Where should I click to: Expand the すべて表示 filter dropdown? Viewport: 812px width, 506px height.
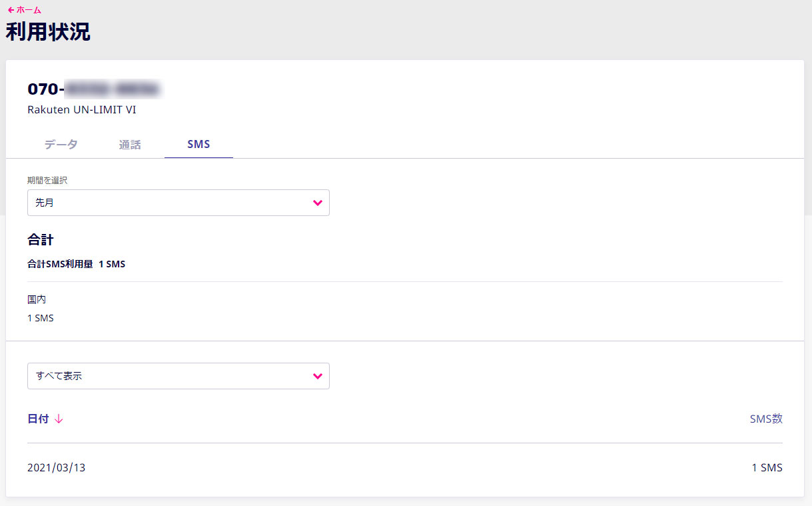(x=179, y=376)
